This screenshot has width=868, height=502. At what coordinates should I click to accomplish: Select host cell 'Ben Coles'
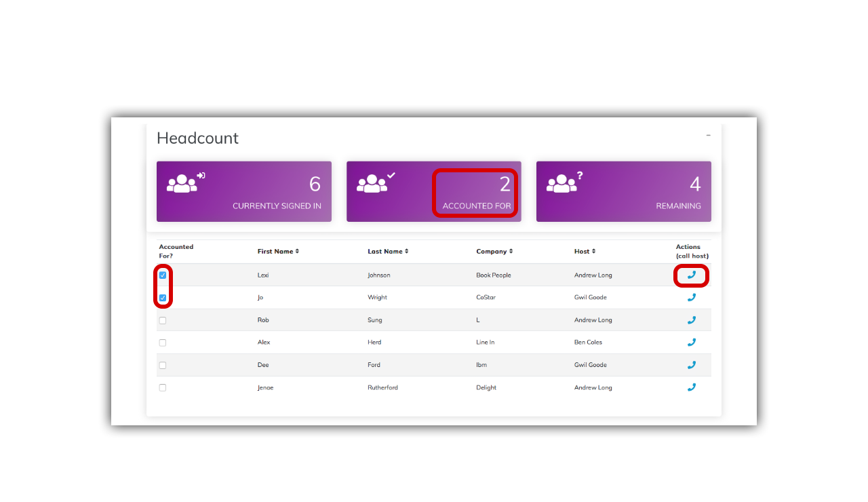point(588,343)
